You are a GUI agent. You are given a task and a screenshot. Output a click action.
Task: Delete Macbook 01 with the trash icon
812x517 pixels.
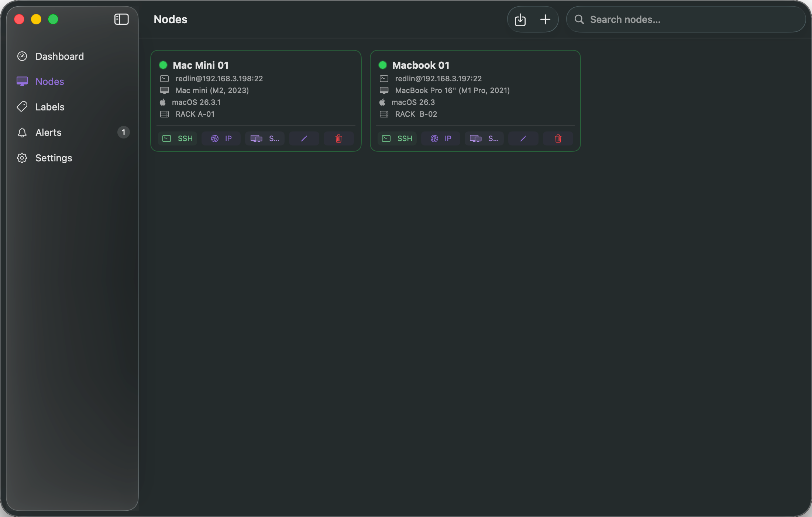click(558, 138)
